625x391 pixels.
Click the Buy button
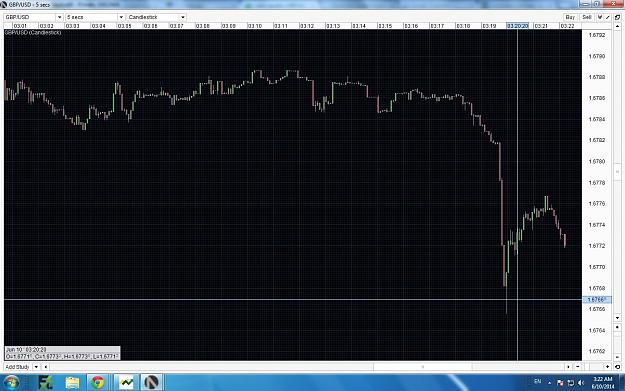pos(570,17)
